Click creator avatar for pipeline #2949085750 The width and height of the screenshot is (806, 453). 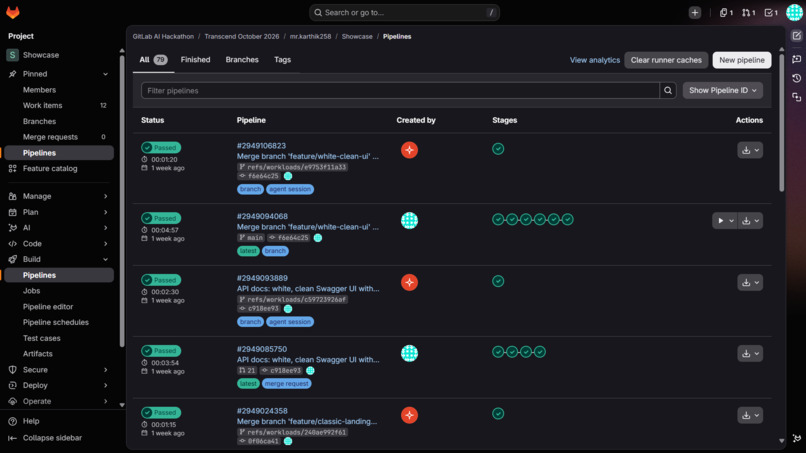click(x=409, y=353)
